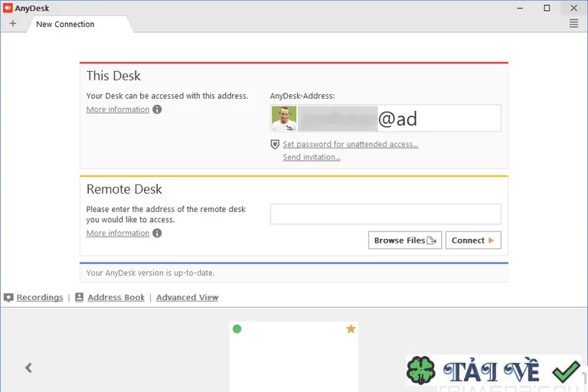Maximize the AnyDesk window
Image resolution: width=588 pixels, height=392 pixels.
point(547,8)
